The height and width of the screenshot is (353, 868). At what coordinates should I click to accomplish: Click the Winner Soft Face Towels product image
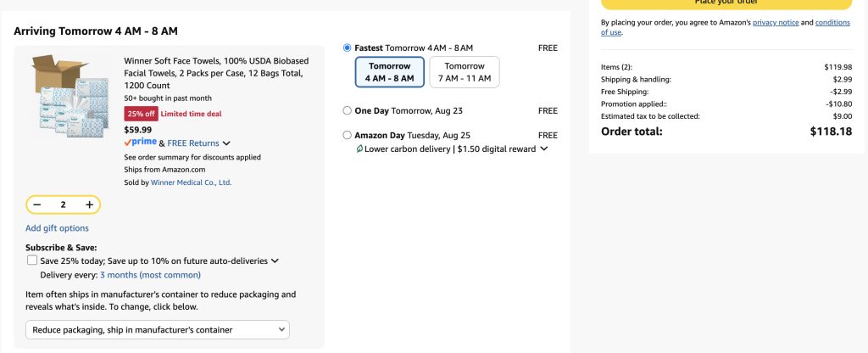coord(70,97)
